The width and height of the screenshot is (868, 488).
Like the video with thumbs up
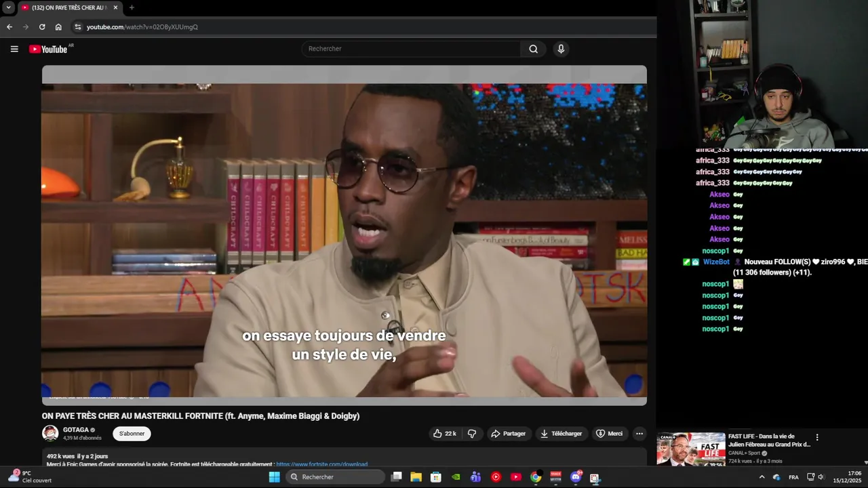pos(445,434)
